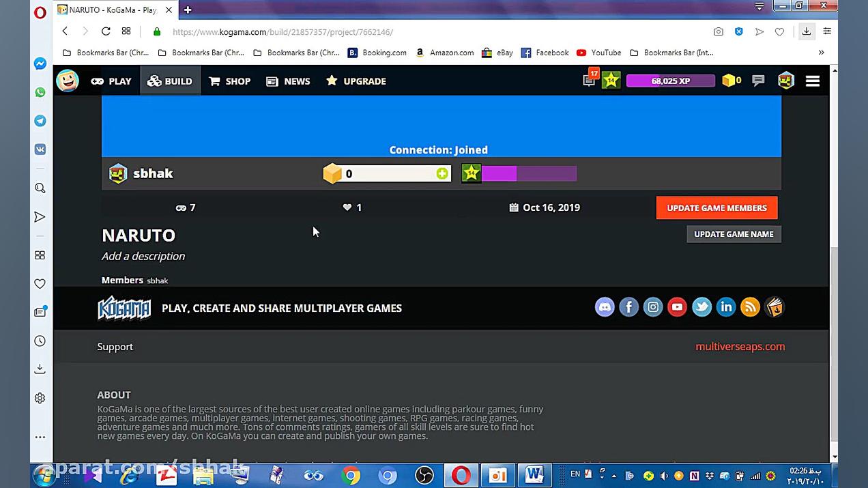Open Messenger in the Opera sidebar
868x488 pixels.
tap(40, 63)
